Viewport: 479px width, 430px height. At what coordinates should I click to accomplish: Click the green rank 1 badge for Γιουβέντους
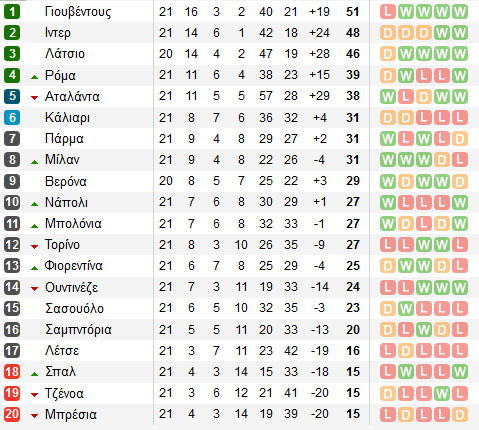pos(12,12)
